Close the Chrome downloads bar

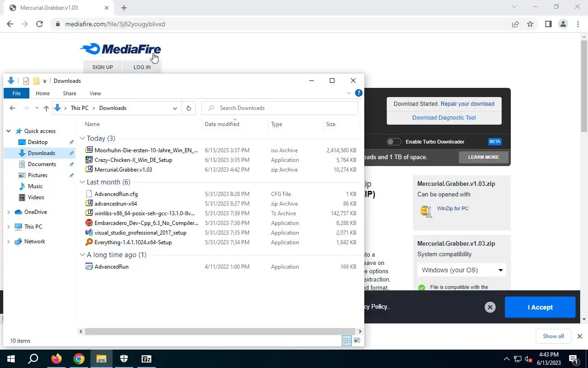tap(579, 336)
